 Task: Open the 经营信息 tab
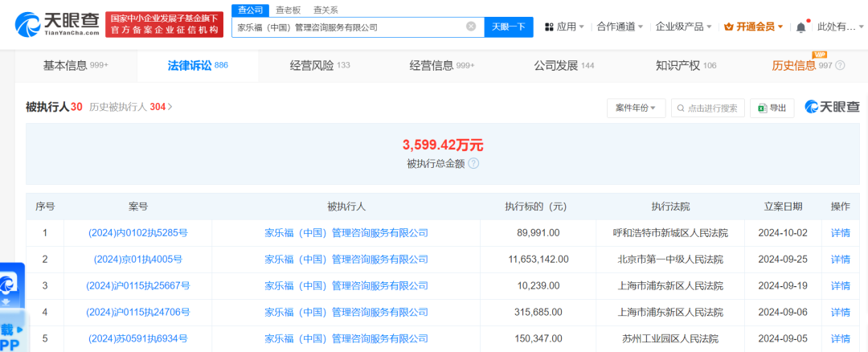pyautogui.click(x=442, y=65)
